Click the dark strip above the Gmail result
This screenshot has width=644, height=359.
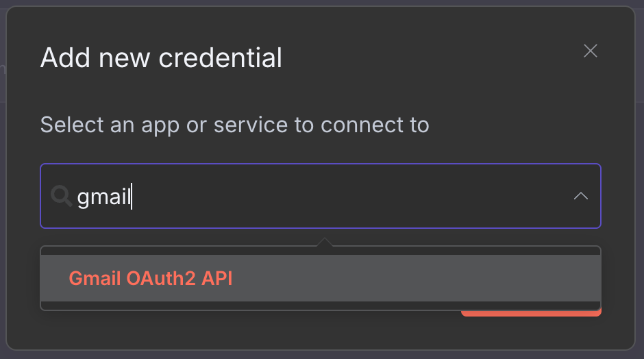click(x=321, y=251)
